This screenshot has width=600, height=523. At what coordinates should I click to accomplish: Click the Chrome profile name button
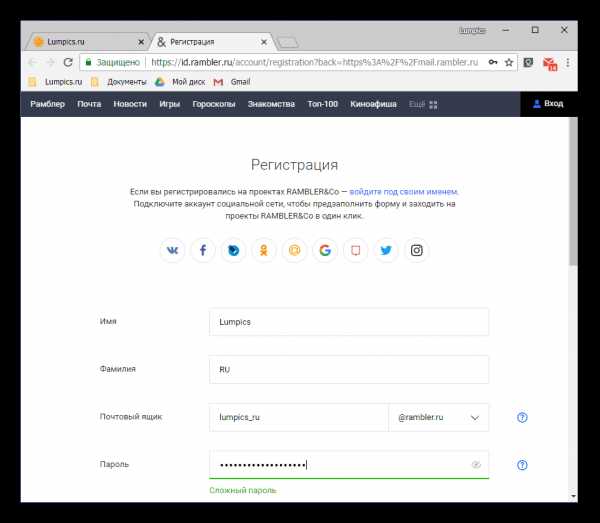pos(472,31)
